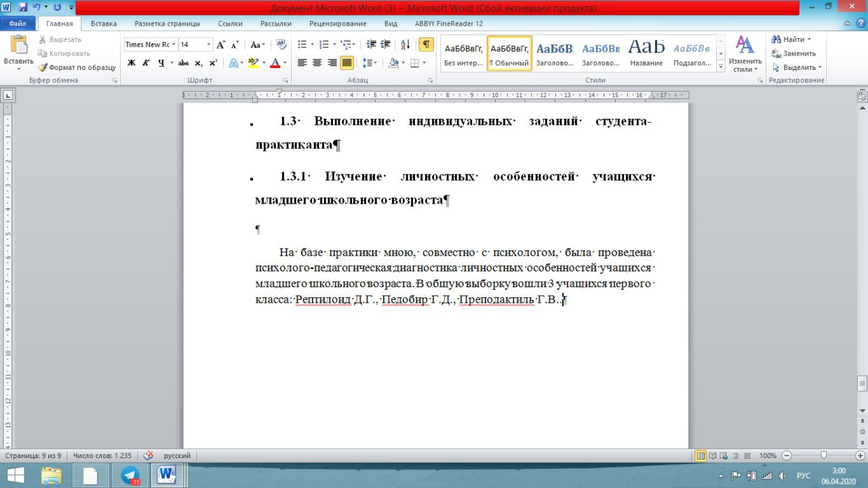This screenshot has height=488, width=868.
Task: Open the Change Case (Аа) dropdown
Action: (258, 45)
